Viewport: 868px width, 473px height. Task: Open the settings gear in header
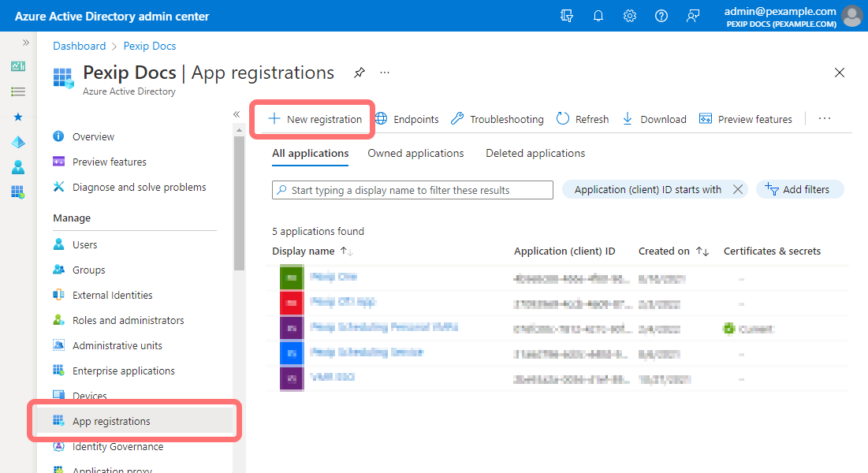point(630,16)
